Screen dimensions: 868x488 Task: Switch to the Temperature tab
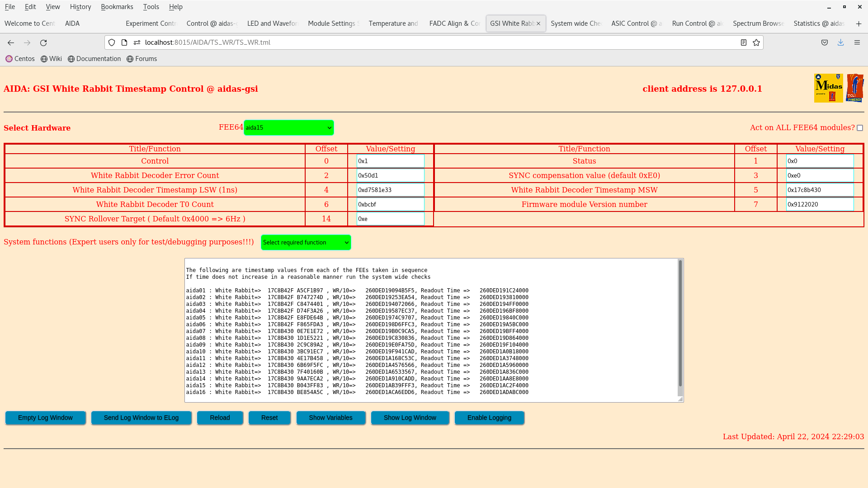click(x=393, y=23)
